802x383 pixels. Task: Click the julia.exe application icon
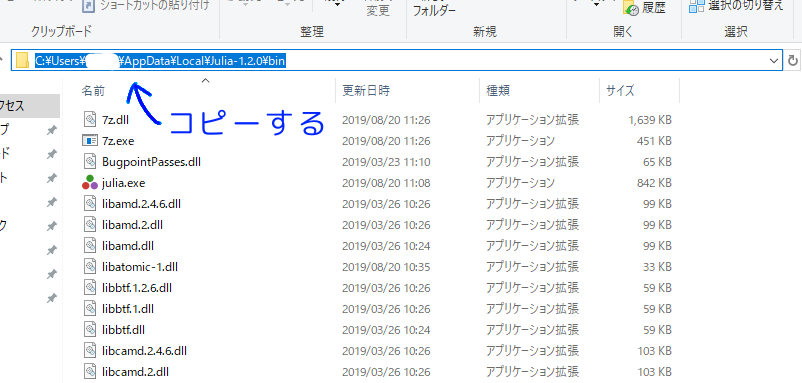[x=90, y=183]
